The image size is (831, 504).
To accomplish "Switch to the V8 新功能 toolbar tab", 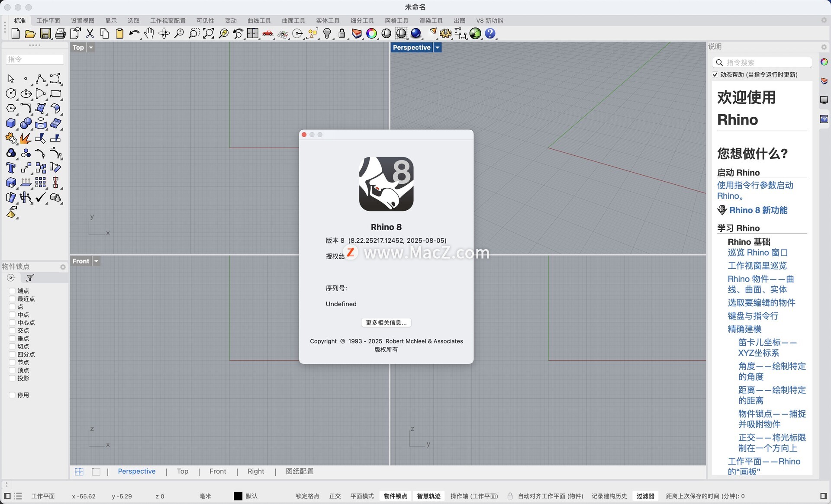I will coord(490,20).
